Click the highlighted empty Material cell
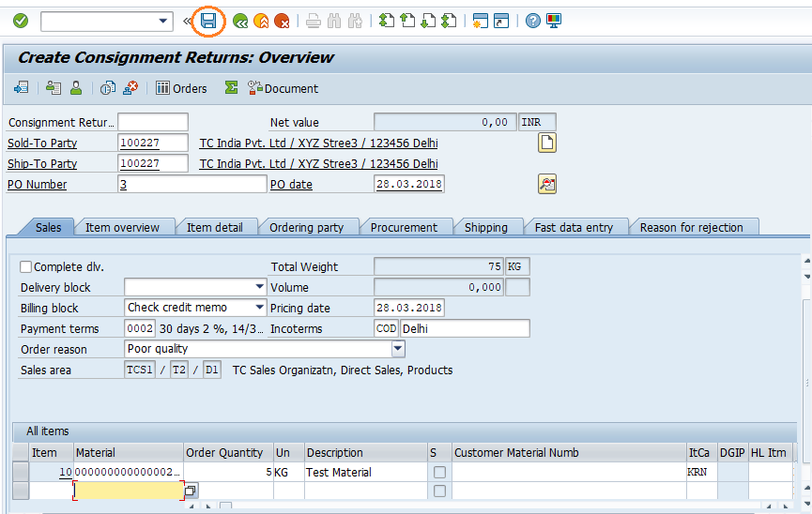Screen dimensions: 812x514 (x=129, y=491)
